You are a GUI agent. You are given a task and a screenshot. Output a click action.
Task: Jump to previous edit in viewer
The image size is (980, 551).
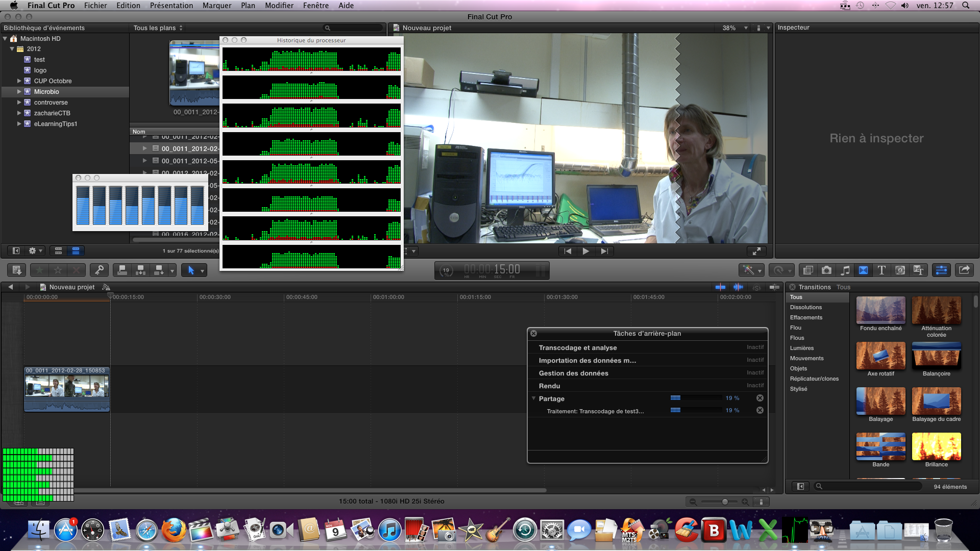click(568, 251)
